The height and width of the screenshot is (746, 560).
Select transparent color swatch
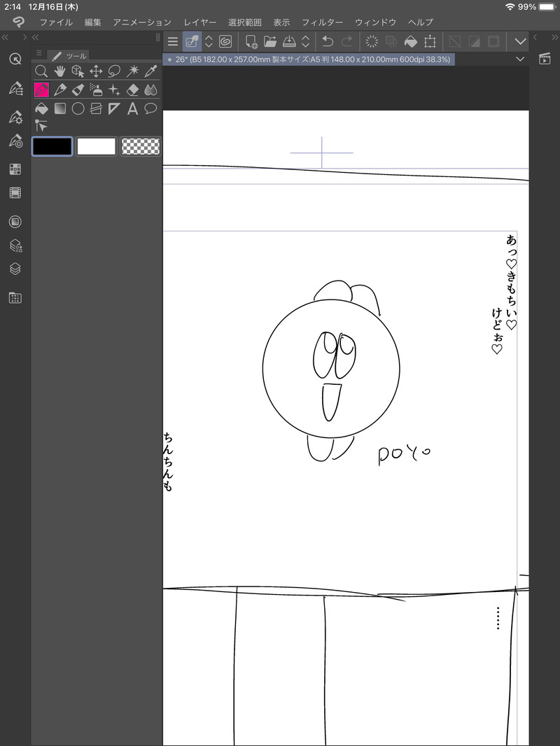[x=141, y=146]
